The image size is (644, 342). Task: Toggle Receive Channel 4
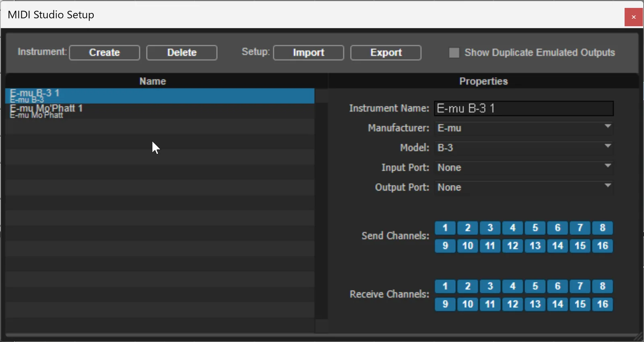point(513,286)
